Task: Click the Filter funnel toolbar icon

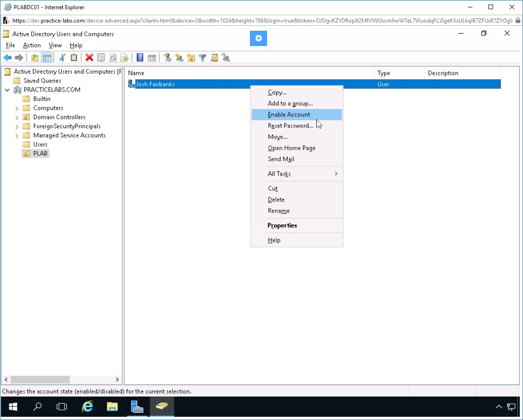Action: pyautogui.click(x=203, y=58)
